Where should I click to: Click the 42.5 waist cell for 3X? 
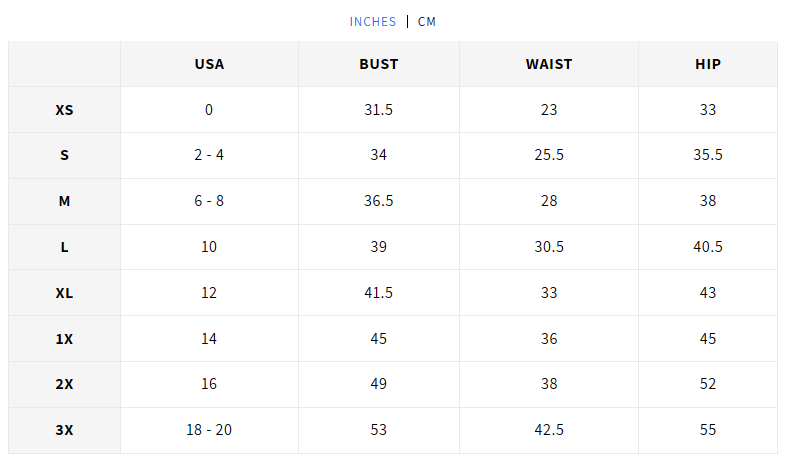[549, 430]
